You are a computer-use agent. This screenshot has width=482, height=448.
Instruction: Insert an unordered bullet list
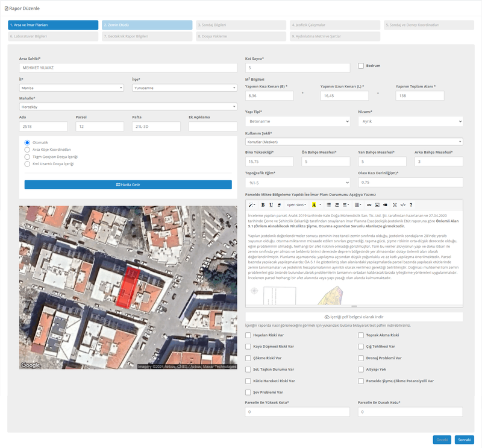pyautogui.click(x=328, y=205)
